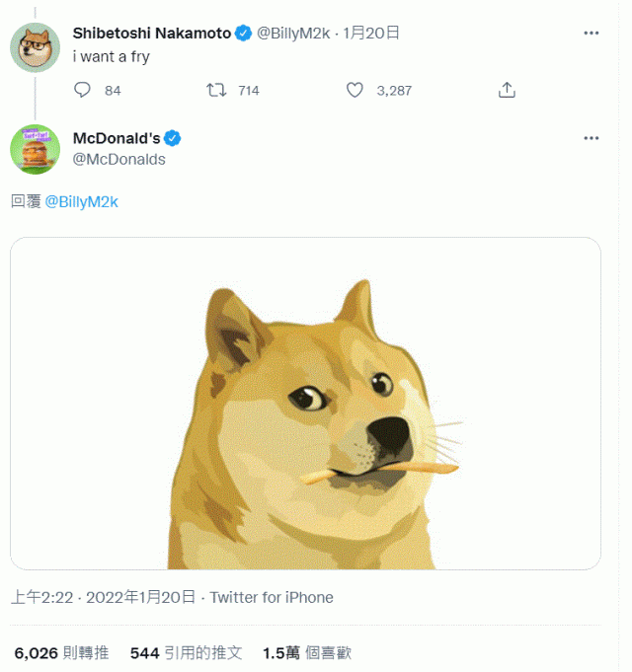Open the Doge with fry image
This screenshot has height=672, width=632.
click(305, 403)
